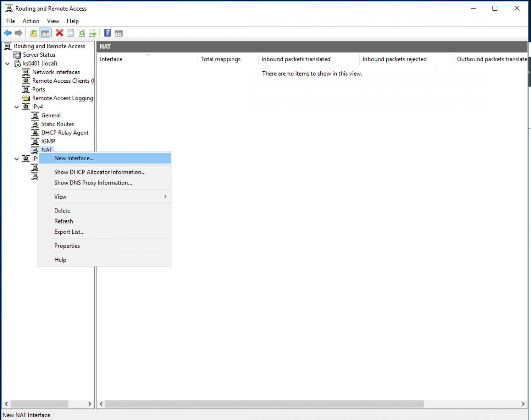Choose Show DNS Proxy Information from context menu
This screenshot has height=420, width=531.
point(92,182)
